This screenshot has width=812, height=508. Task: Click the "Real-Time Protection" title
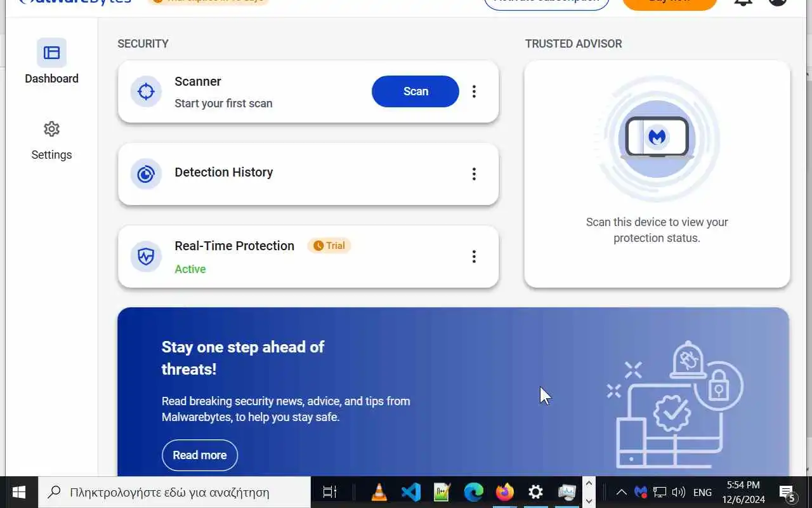coord(234,246)
